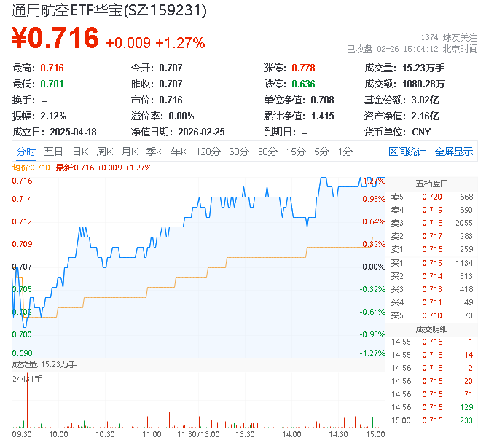Switch to the 周K weekly chart
Screen dimensions: 478x448
point(105,152)
